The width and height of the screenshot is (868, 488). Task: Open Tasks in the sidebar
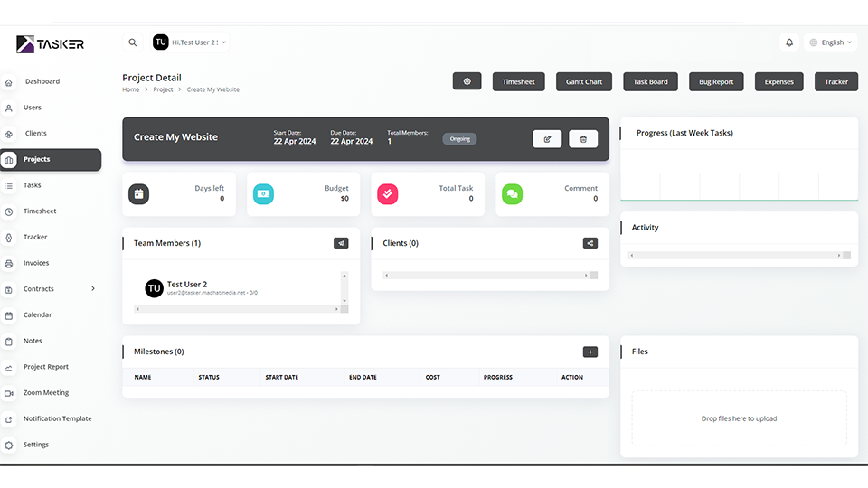33,185
